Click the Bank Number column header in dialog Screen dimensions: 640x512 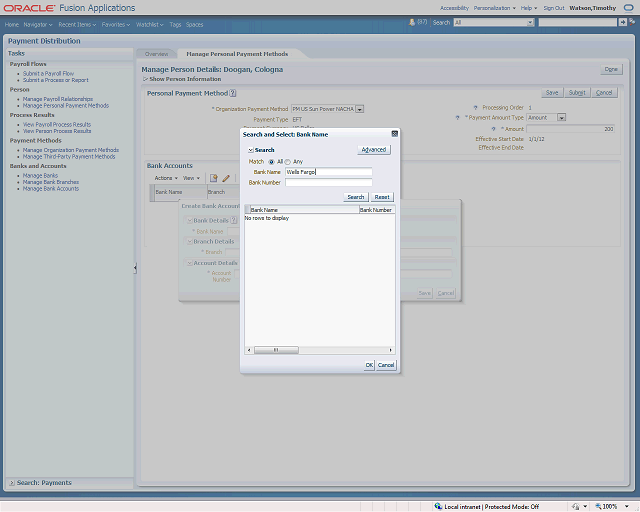(x=376, y=210)
